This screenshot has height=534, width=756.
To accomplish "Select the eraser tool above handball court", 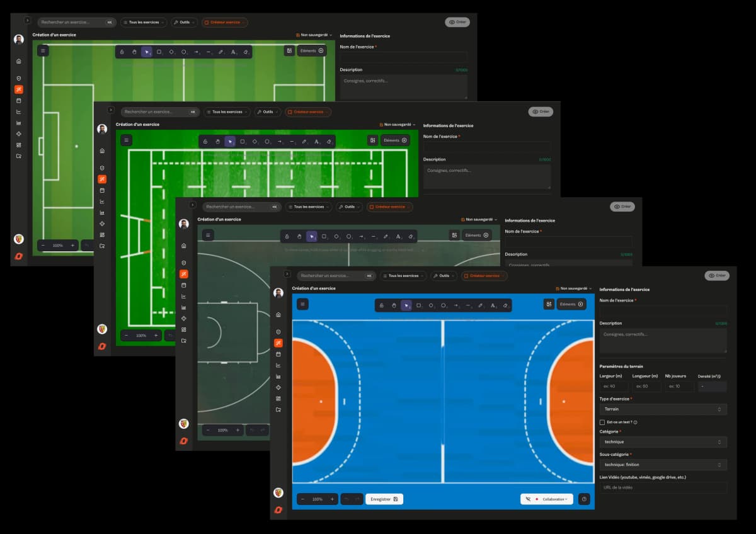I will click(505, 305).
